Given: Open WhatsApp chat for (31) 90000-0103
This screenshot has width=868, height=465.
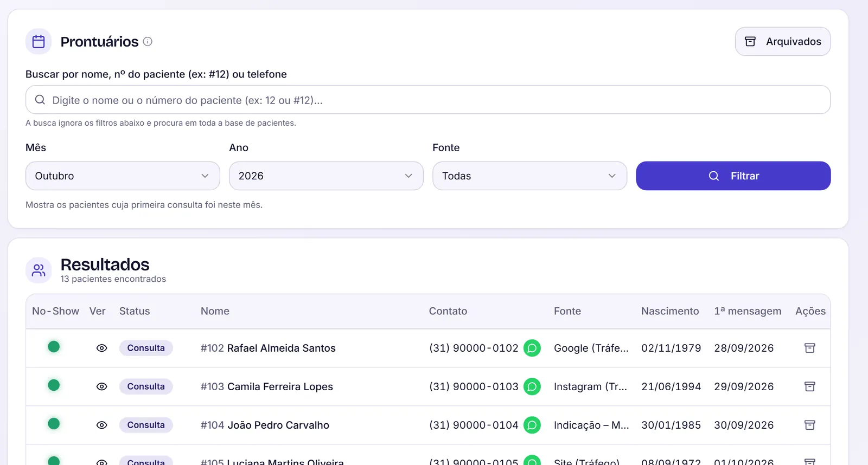Looking at the screenshot, I should [x=532, y=386].
